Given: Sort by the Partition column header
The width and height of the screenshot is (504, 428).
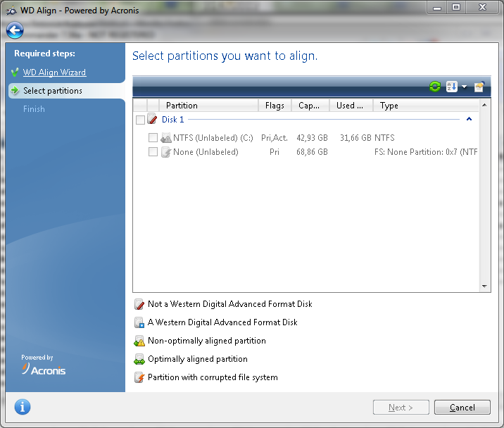Looking at the screenshot, I should (208, 106).
